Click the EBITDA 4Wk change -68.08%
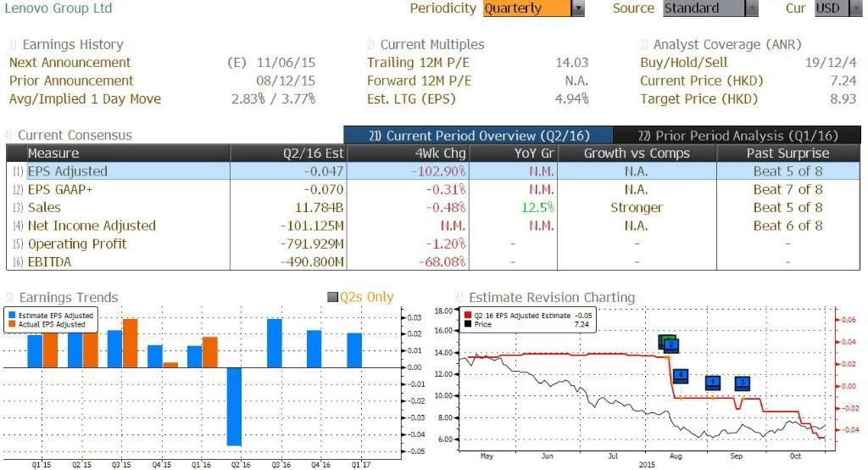The height and width of the screenshot is (470, 868). 442,261
